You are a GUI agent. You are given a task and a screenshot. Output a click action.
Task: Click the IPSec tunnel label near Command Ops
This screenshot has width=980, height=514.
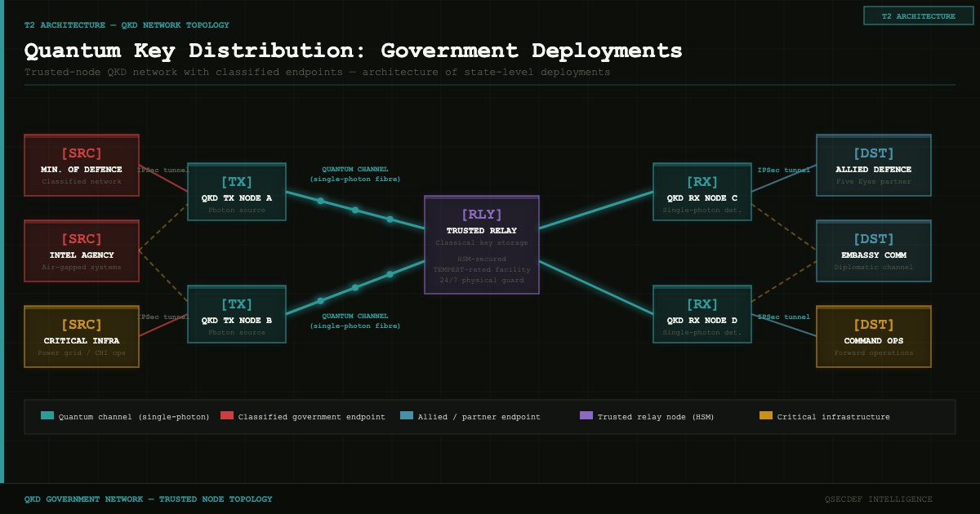tap(784, 317)
